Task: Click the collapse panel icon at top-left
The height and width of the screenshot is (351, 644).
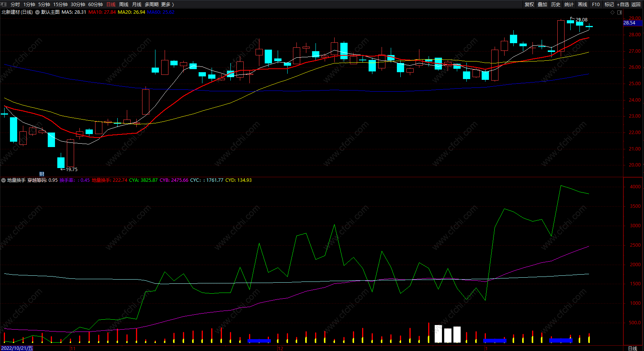Action: click(x=4, y=4)
